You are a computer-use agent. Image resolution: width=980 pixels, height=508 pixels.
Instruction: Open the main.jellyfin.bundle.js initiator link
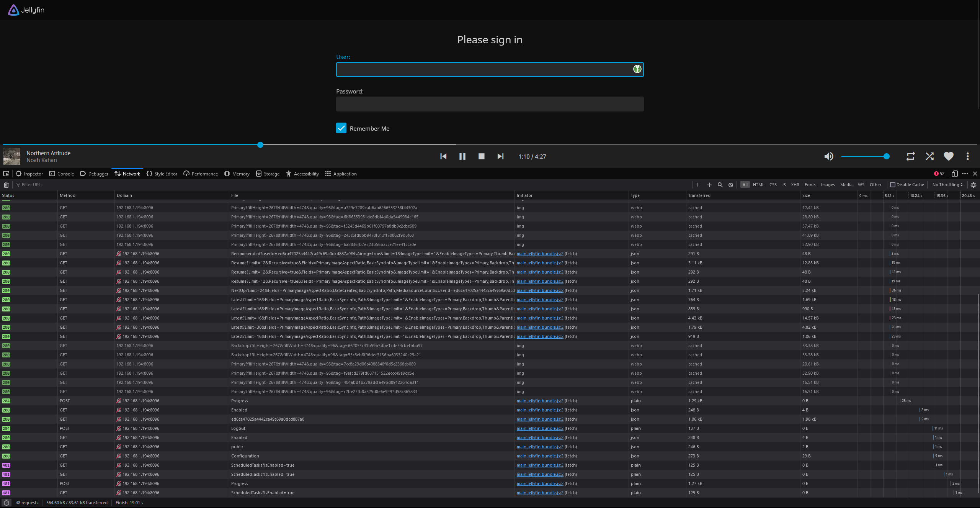click(x=540, y=254)
